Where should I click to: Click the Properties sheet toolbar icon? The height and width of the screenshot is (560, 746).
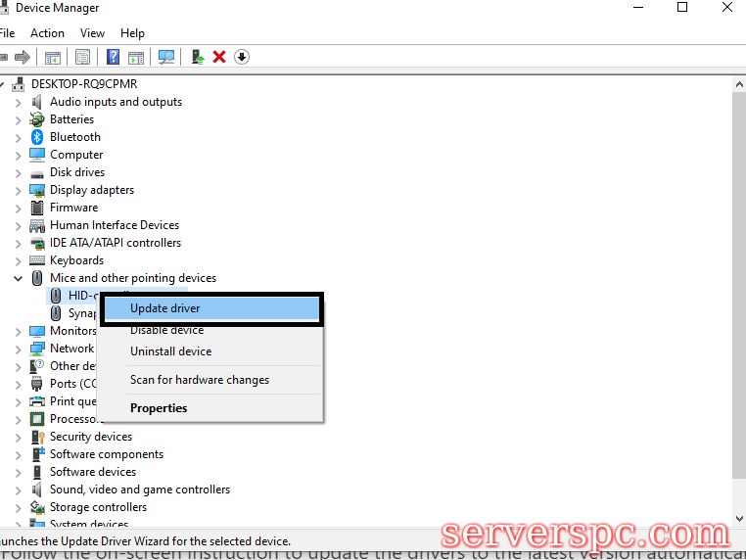[x=83, y=57]
